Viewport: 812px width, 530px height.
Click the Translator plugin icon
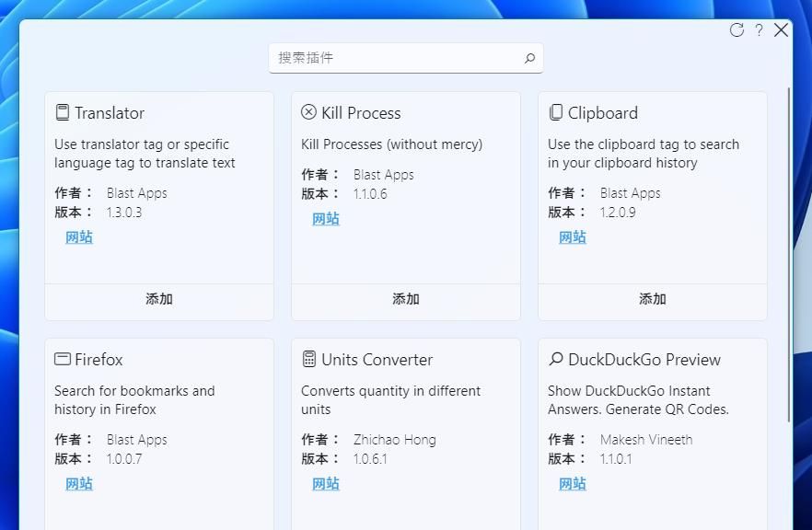coord(62,111)
